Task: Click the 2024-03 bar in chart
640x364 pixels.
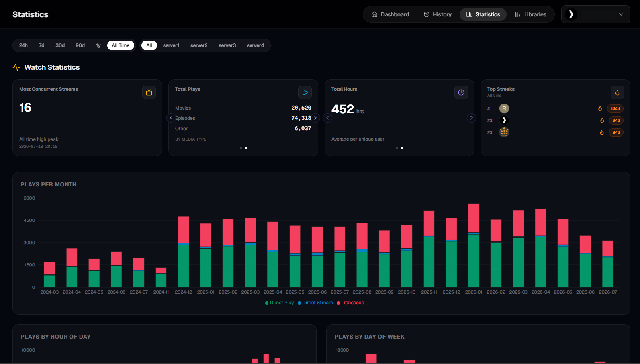Action: coord(49,275)
